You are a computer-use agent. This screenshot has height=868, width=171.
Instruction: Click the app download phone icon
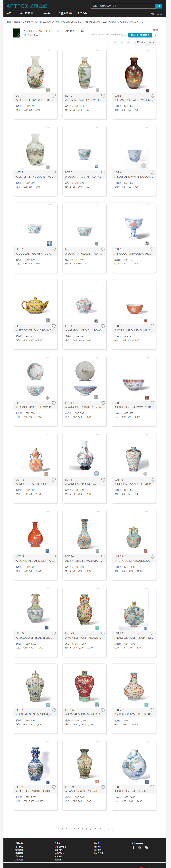[161, 13]
